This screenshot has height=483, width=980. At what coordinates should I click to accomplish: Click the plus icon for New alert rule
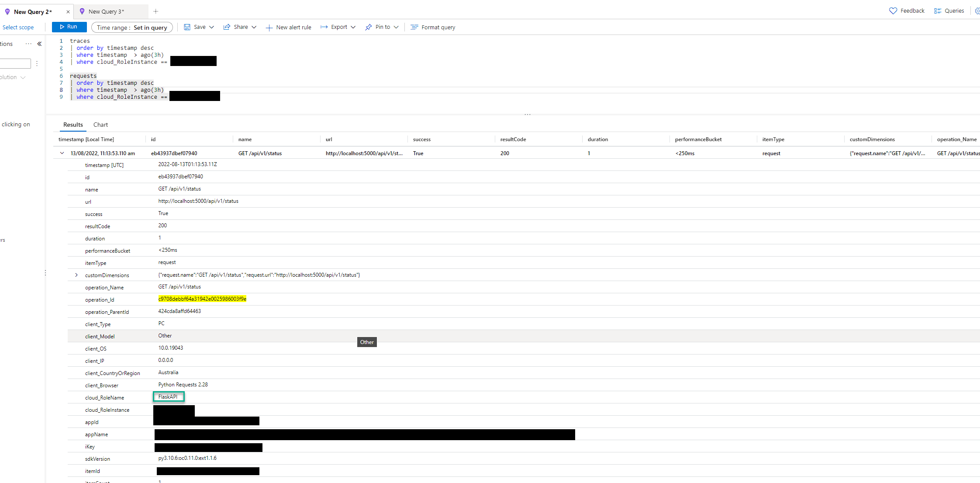(x=269, y=28)
